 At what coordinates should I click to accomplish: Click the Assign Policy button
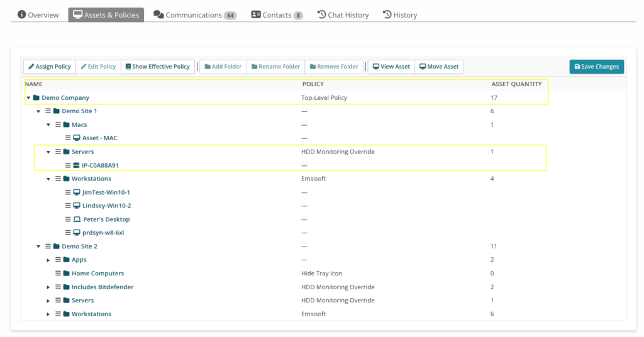(x=49, y=67)
